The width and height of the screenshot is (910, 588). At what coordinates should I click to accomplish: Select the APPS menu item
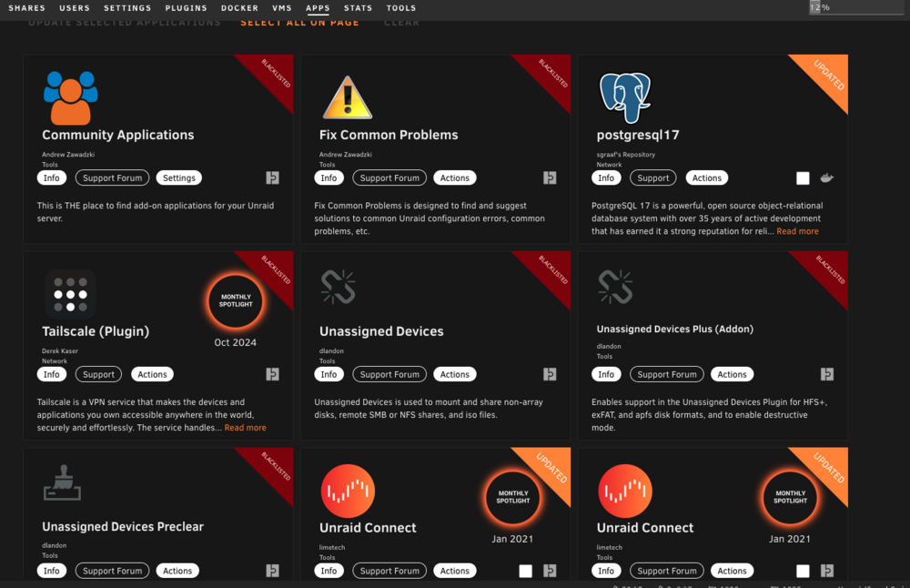318,8
